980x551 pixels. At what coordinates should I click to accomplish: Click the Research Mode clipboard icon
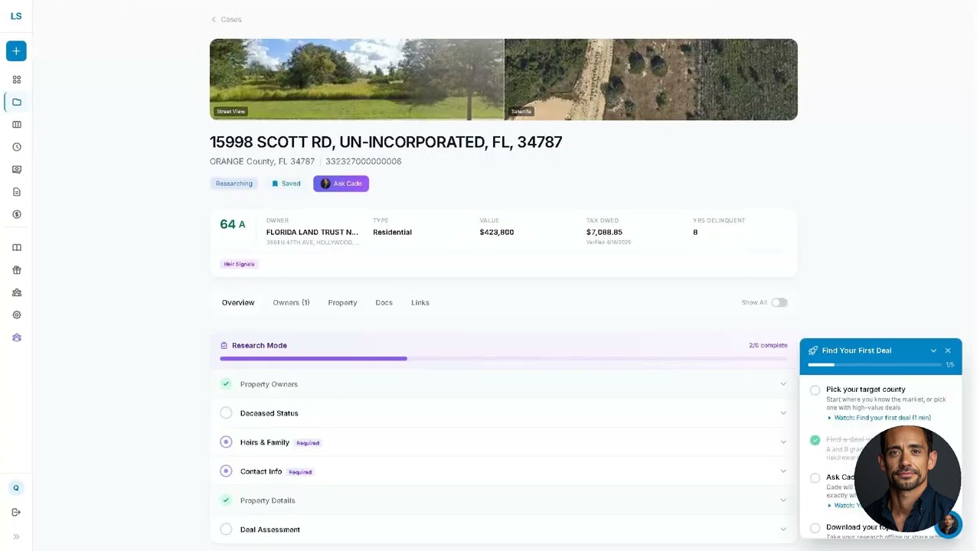[x=224, y=346]
